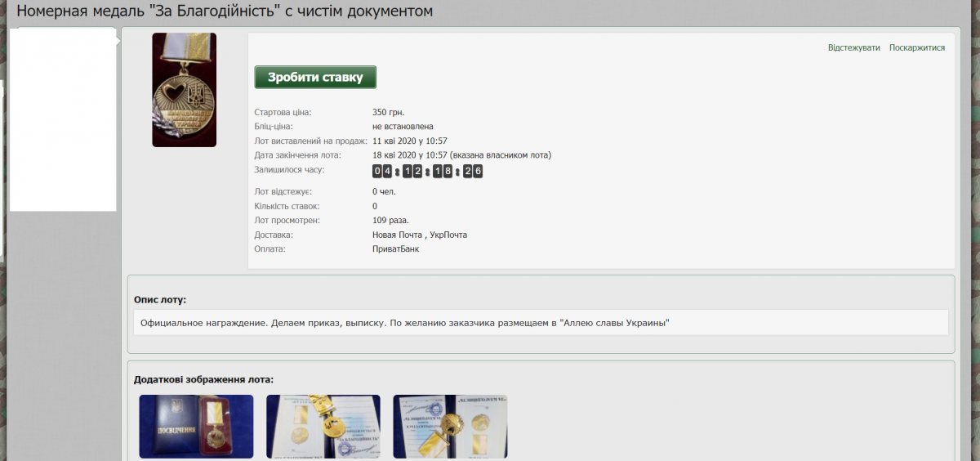This screenshot has height=461, width=980.
Task: Click the "Опис лоту" section heading
Action: 159,300
